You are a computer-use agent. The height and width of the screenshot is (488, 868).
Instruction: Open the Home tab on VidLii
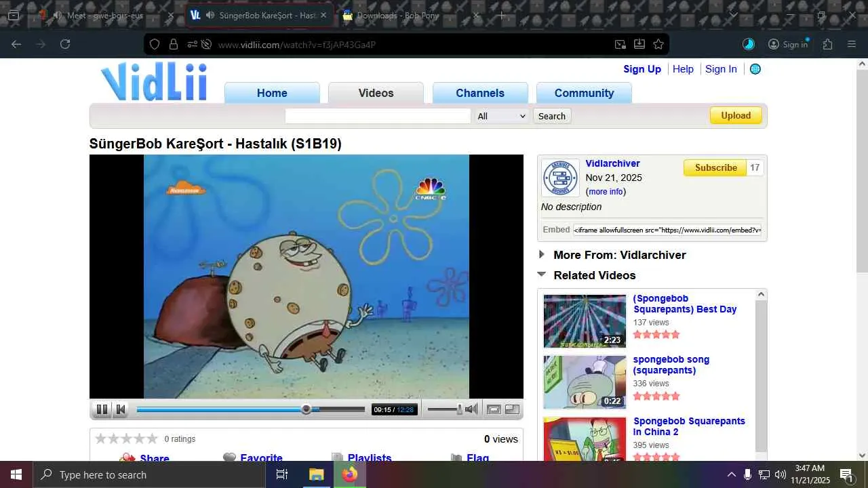[x=272, y=94]
